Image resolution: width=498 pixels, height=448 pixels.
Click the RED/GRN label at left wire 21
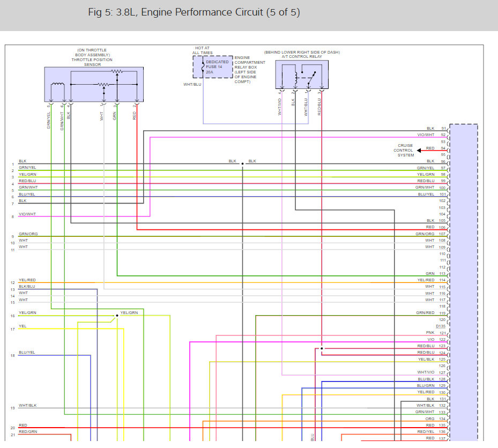pyautogui.click(x=27, y=431)
